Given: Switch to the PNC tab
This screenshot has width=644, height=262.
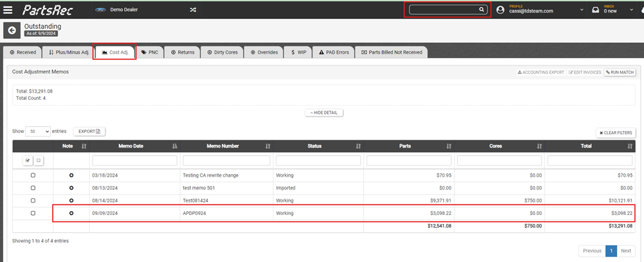Looking at the screenshot, I should (x=150, y=52).
